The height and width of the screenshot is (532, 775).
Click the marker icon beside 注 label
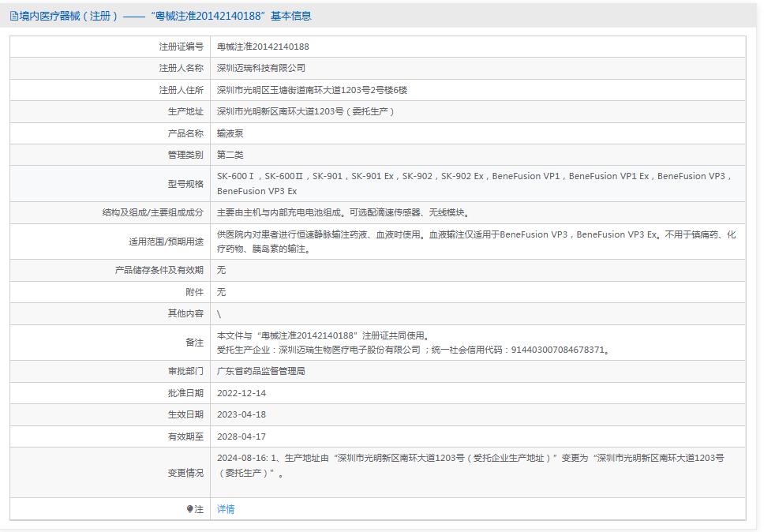click(x=189, y=509)
